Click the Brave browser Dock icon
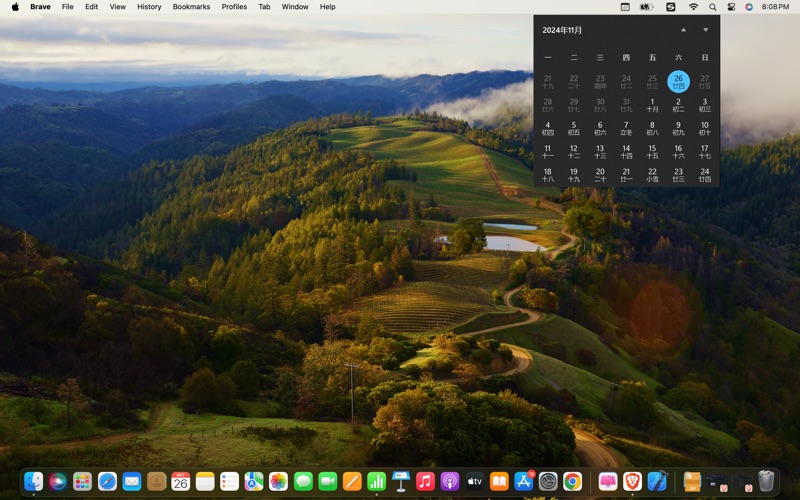 point(631,482)
